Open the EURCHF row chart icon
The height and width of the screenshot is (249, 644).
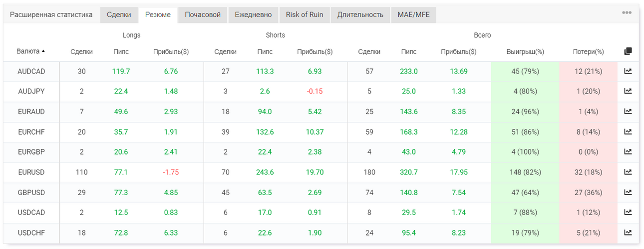(x=628, y=132)
